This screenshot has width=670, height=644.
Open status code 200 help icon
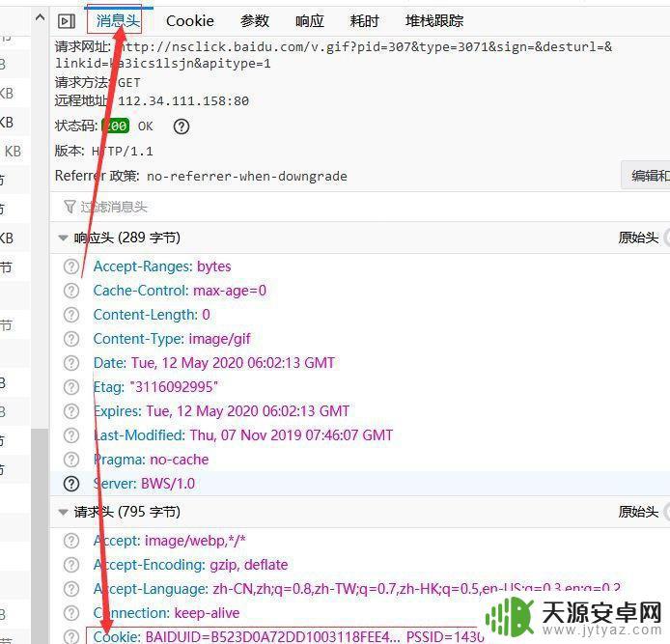181,126
